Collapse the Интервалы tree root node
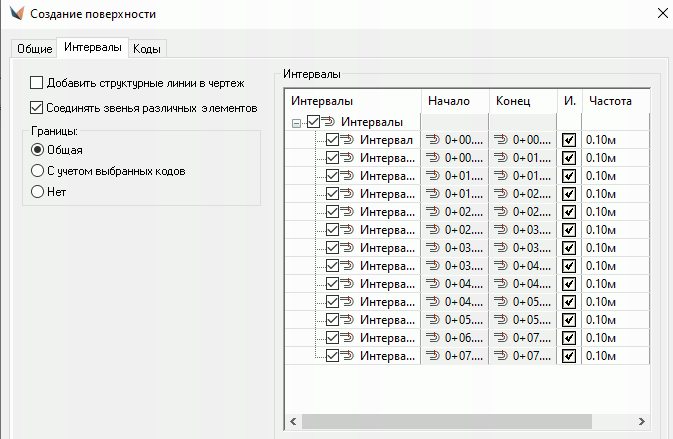The width and height of the screenshot is (673, 439). [297, 122]
